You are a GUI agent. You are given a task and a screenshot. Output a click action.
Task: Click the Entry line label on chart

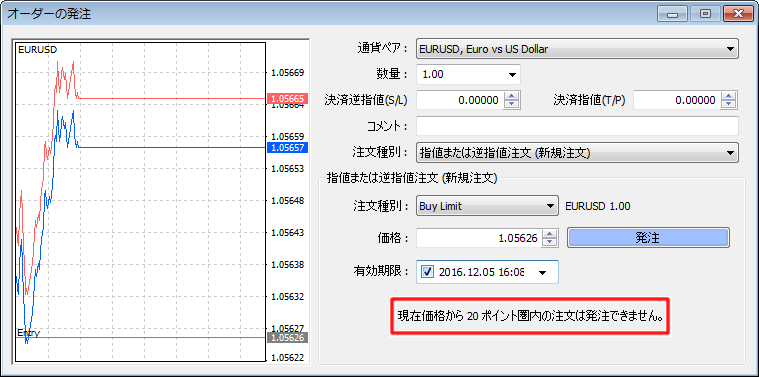click(29, 333)
